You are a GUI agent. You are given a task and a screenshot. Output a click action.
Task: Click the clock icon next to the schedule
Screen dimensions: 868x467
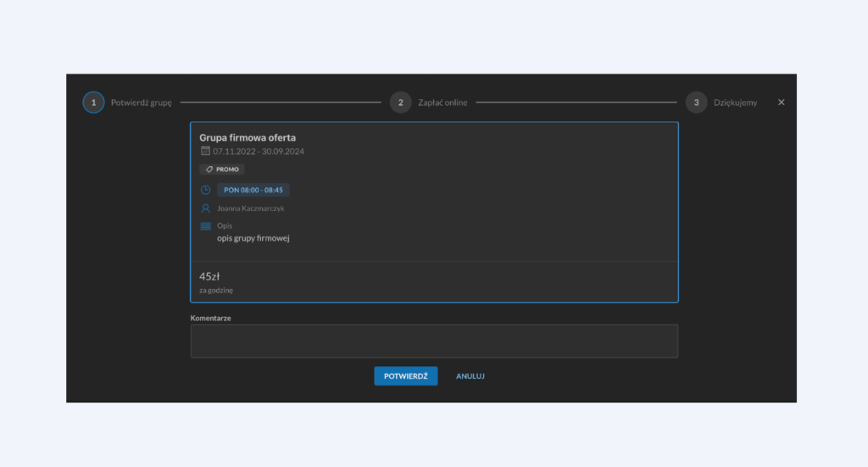pos(205,190)
